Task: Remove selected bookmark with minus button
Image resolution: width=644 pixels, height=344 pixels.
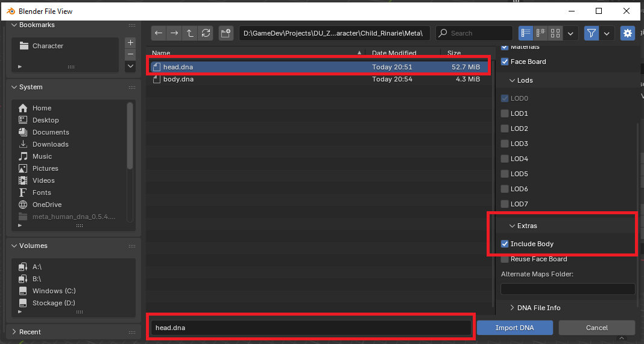Action: [130, 54]
